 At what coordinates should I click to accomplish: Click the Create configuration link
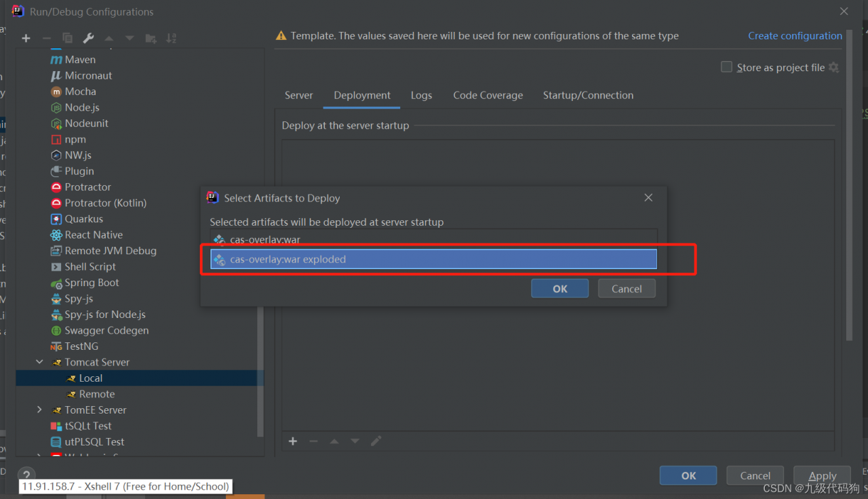pyautogui.click(x=795, y=36)
